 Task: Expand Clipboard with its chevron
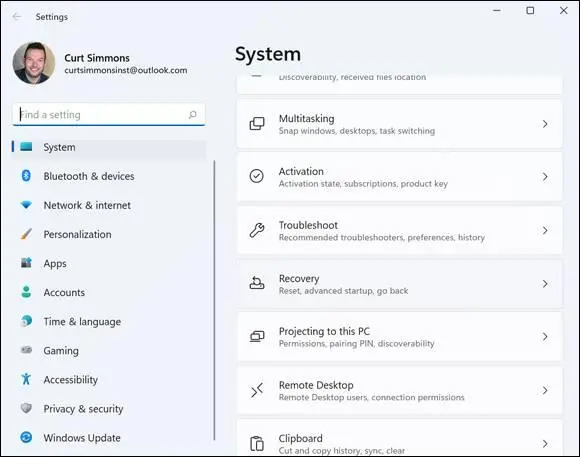(545, 443)
